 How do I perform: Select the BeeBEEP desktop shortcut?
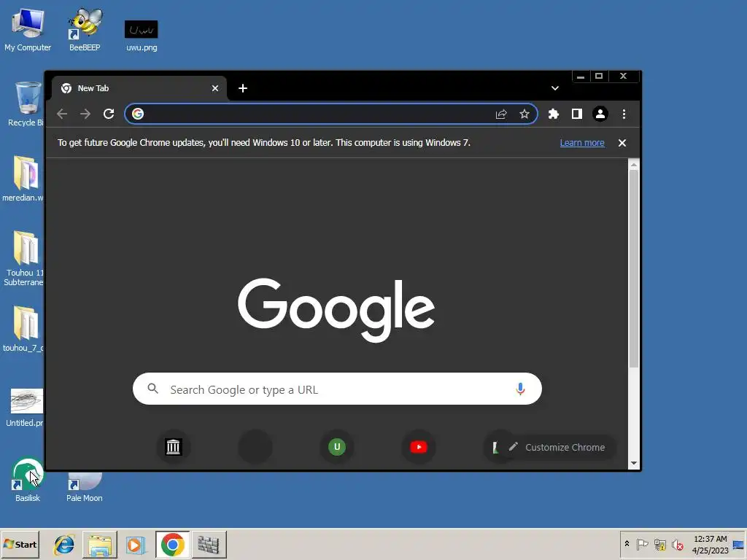[85, 30]
